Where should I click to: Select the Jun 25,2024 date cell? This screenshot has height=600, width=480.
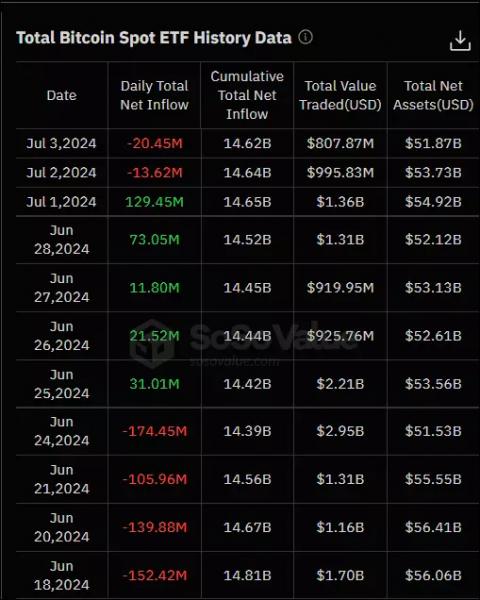click(62, 384)
